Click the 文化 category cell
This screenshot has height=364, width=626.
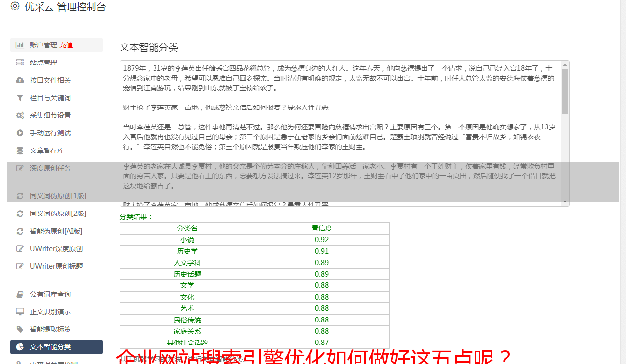187,297
